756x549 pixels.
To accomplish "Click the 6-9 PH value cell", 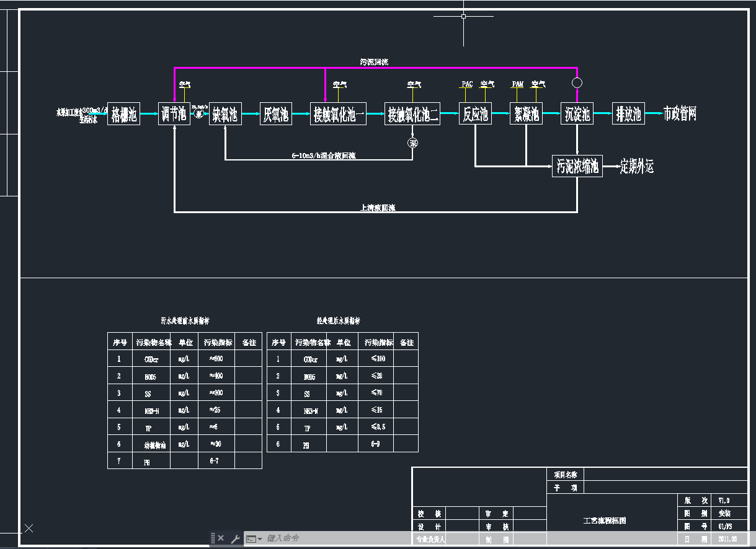I will 377,444.
